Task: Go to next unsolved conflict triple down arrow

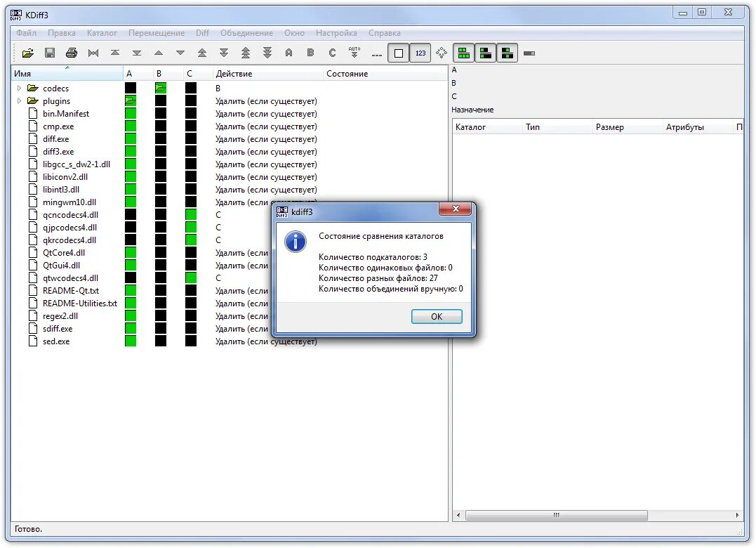Action: [x=267, y=53]
